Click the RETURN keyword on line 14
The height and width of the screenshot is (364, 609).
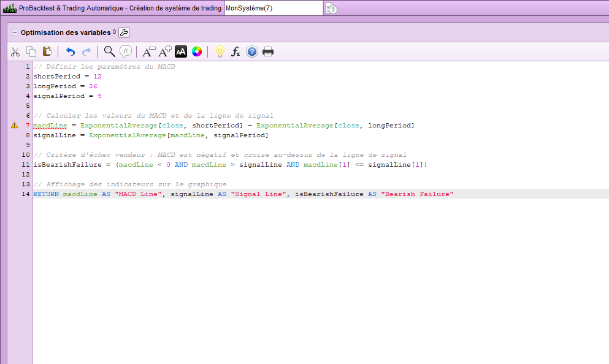(46, 194)
